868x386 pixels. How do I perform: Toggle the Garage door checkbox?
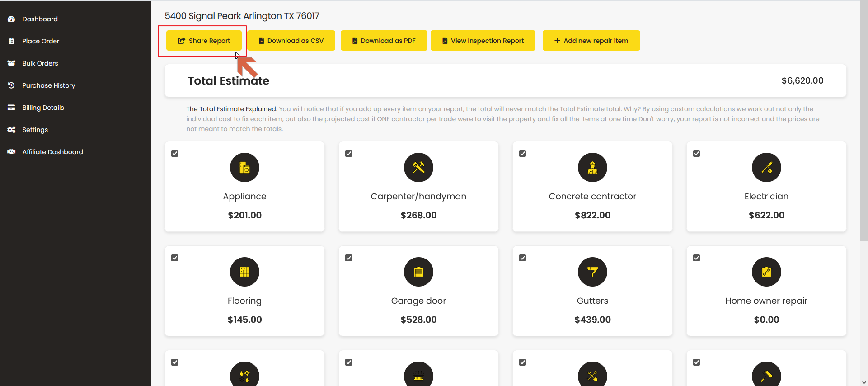[349, 258]
